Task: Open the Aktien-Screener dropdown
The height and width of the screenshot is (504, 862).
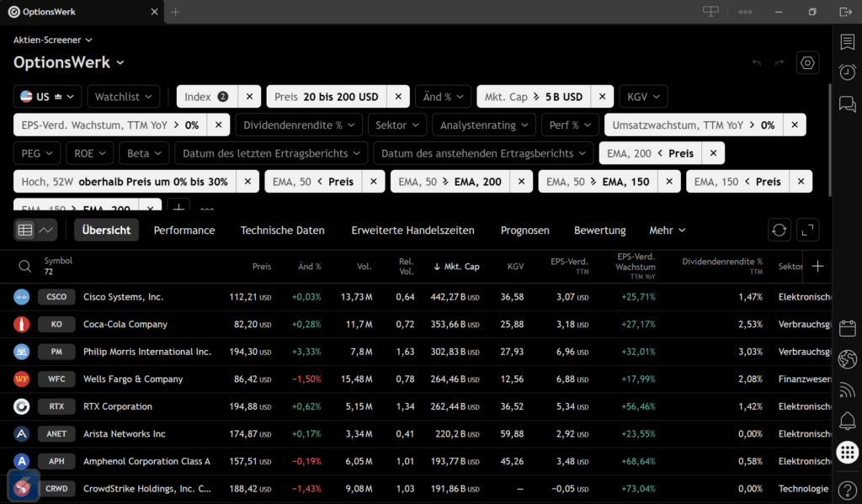Action: (x=53, y=40)
